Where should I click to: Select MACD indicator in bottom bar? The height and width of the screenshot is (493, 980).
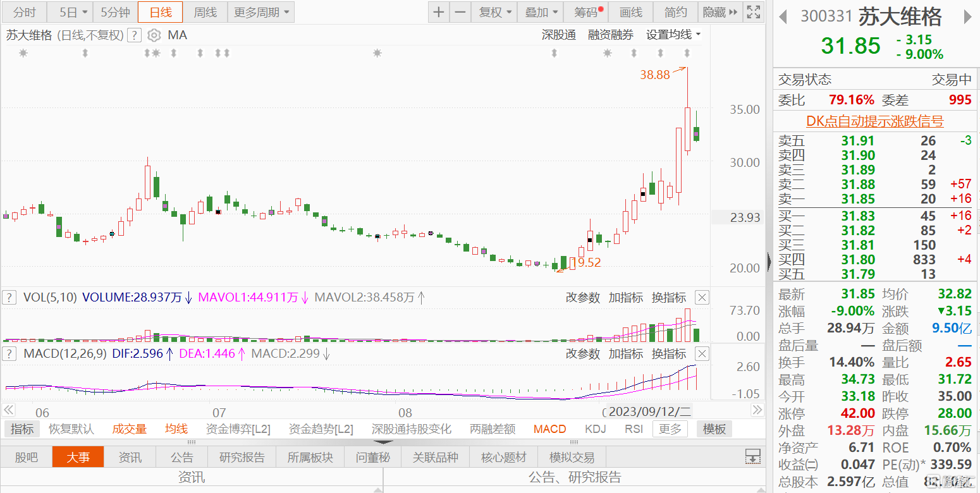pyautogui.click(x=549, y=429)
